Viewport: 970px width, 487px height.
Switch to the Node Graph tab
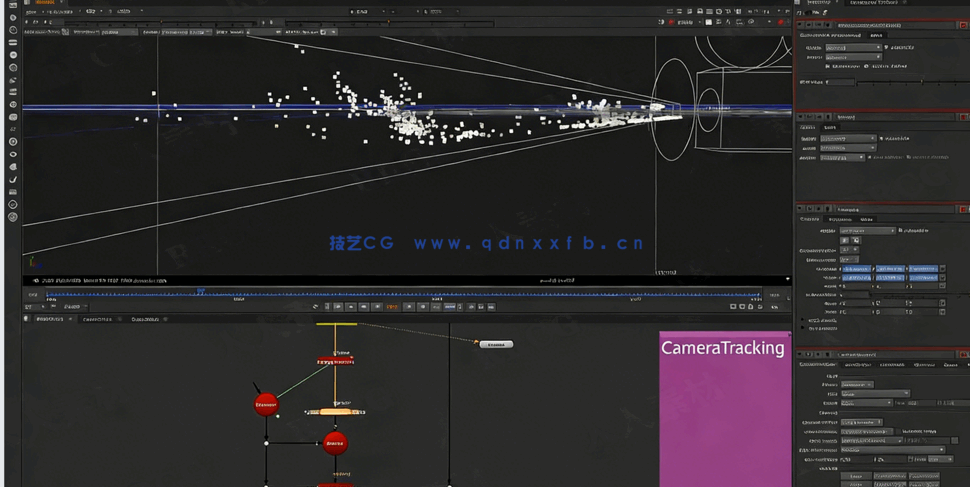(48, 319)
